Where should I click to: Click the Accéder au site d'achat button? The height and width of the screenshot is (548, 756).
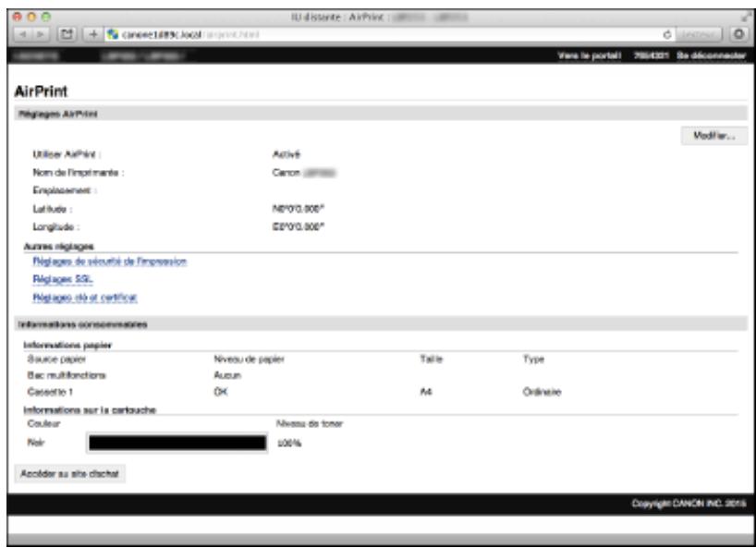pos(70,474)
